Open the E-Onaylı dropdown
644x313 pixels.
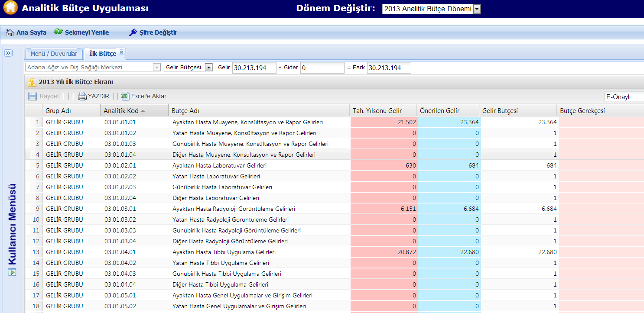tap(624, 97)
